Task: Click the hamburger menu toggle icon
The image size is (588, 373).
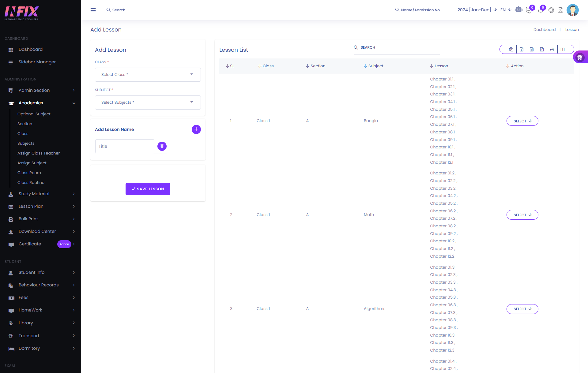Action: click(93, 10)
